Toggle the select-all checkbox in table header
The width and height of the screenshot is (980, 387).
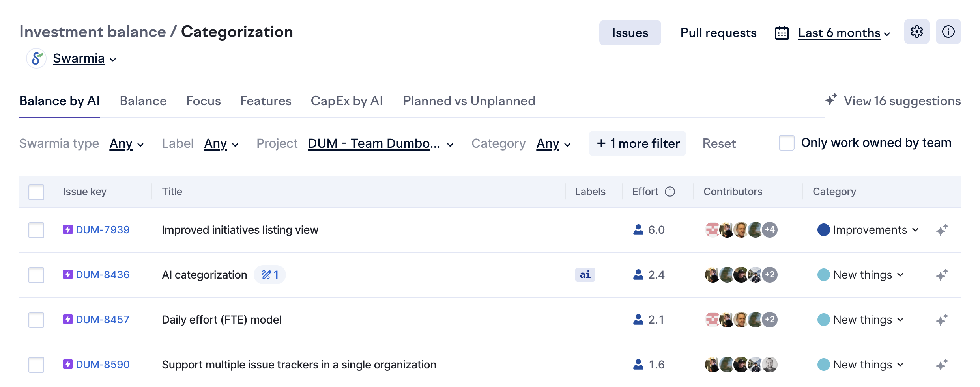(x=36, y=192)
